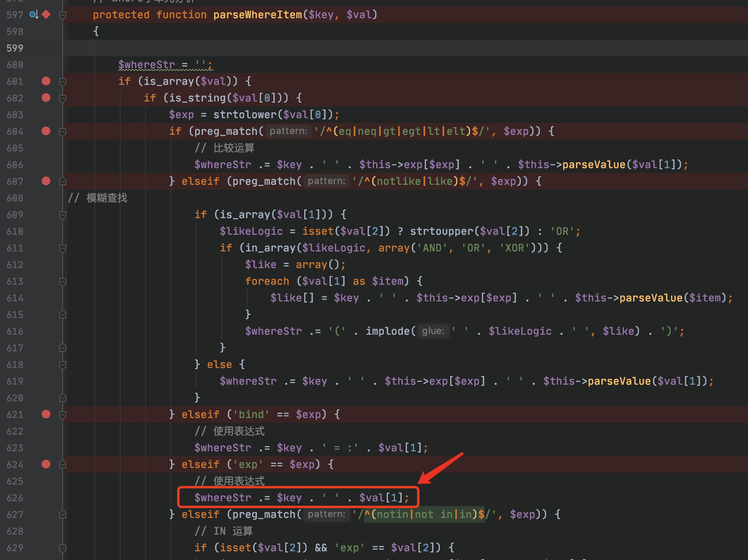Click the overridden method gutter icon on line 597
This screenshot has height=560, width=748.
point(34,15)
